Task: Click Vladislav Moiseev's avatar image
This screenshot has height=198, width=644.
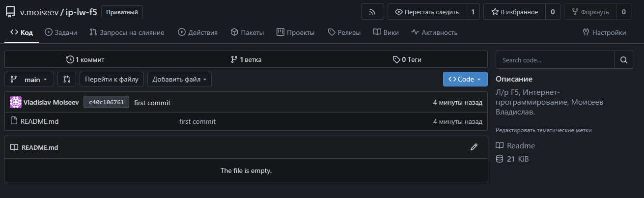Action: (x=16, y=102)
